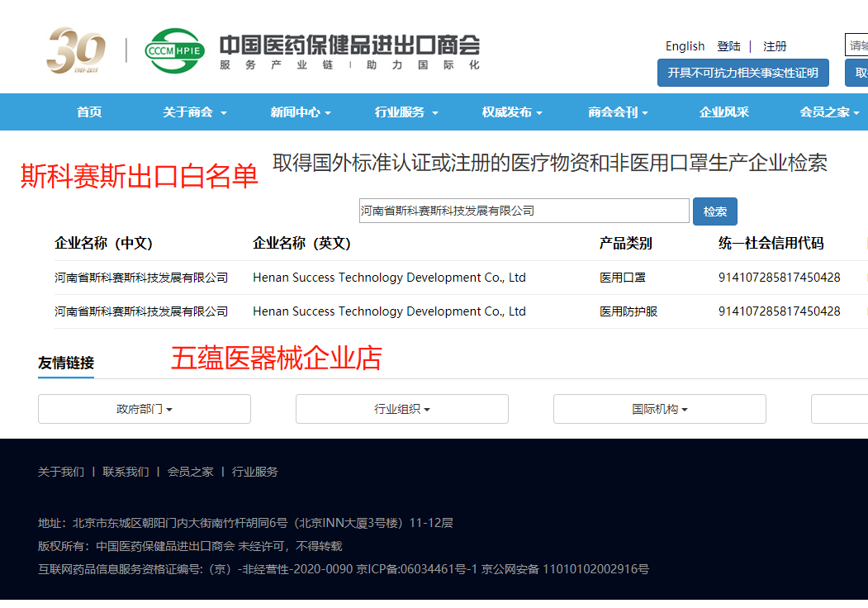Open the 行业组织 dropdown
The image size is (868, 608).
tap(402, 409)
